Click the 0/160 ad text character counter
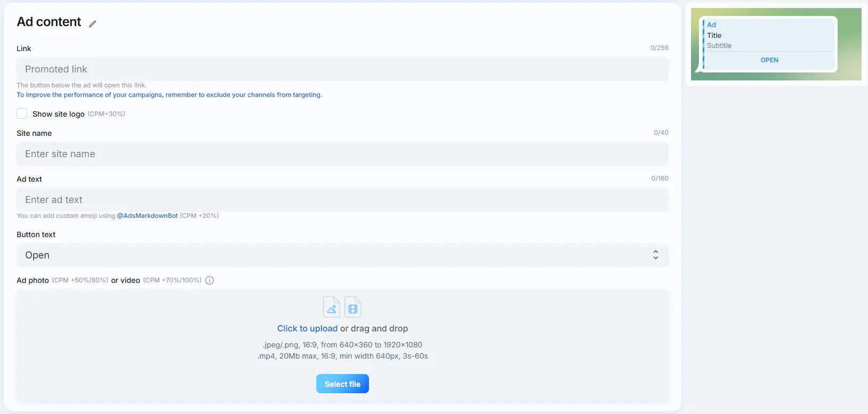Viewport: 868px width, 414px height. click(660, 178)
